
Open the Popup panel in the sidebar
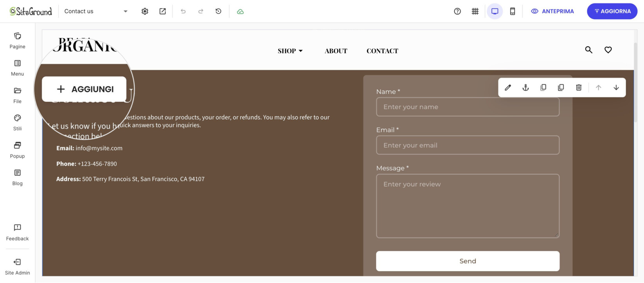point(17,150)
